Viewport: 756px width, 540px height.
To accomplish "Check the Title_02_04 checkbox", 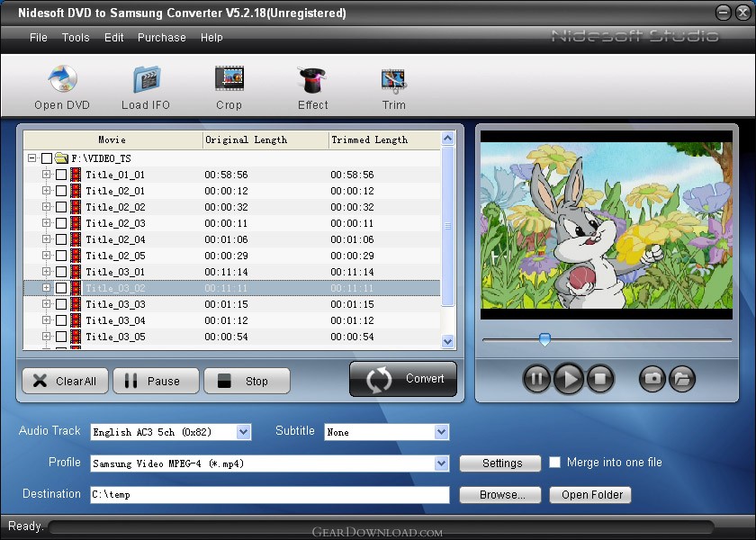I will pos(61,239).
